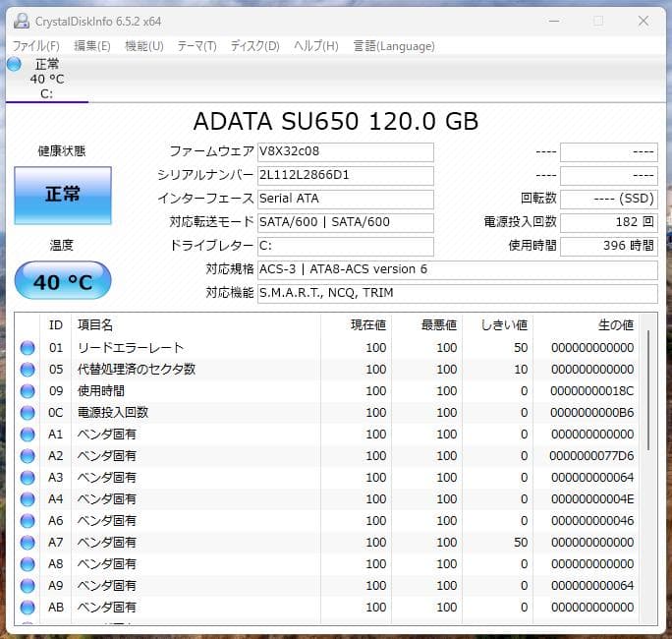Click the transfer mode field SATA/600 | SATA/600

(x=346, y=223)
